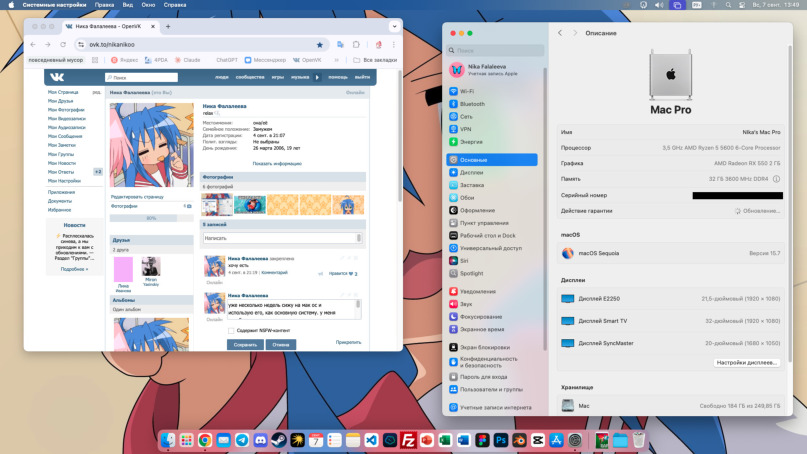Click the 80% profile completion bar

pyautogui.click(x=151, y=218)
